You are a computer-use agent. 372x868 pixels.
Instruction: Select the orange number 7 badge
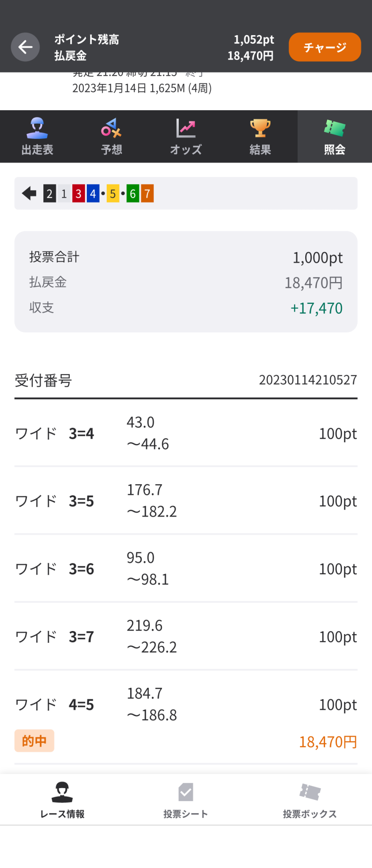[147, 194]
